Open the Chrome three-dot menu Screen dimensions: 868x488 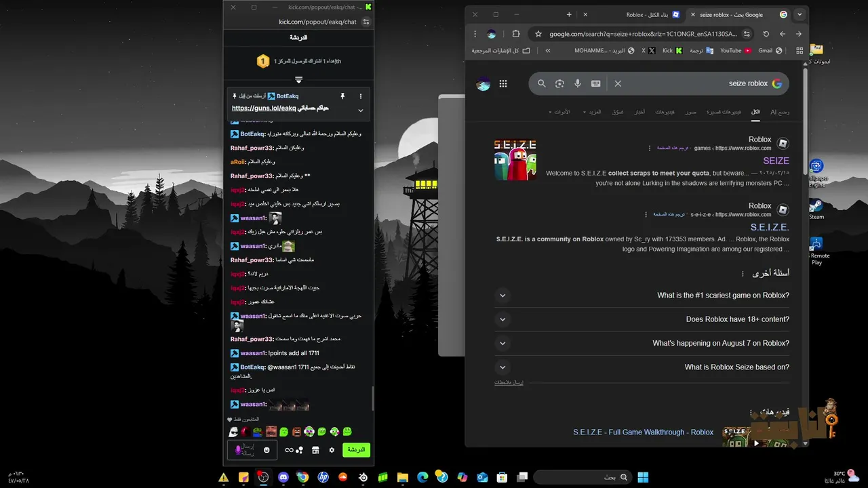pyautogui.click(x=475, y=34)
